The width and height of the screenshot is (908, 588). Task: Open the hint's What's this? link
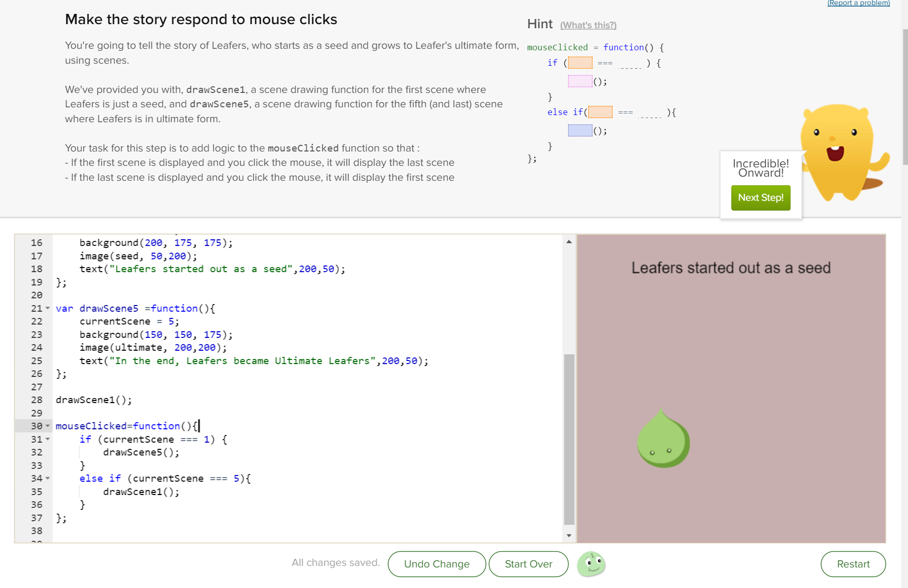pos(588,25)
